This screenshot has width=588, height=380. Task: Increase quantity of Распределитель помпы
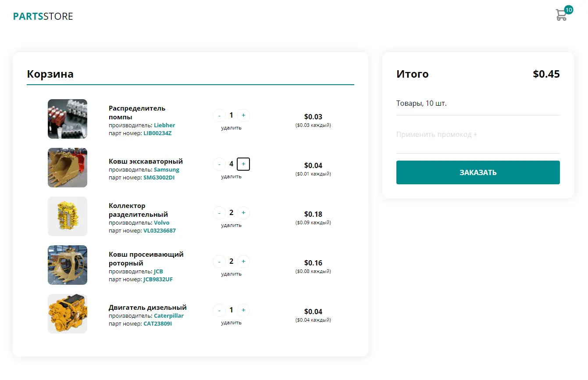coord(243,115)
